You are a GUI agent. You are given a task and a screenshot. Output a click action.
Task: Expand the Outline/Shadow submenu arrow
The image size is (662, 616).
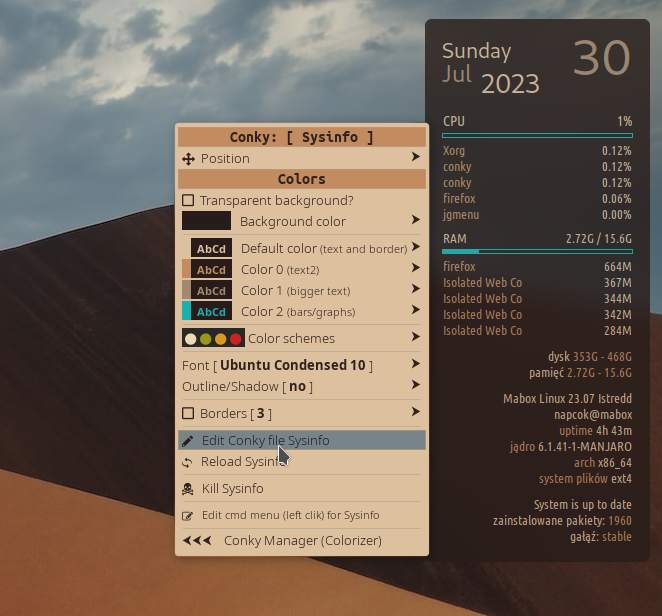415,386
